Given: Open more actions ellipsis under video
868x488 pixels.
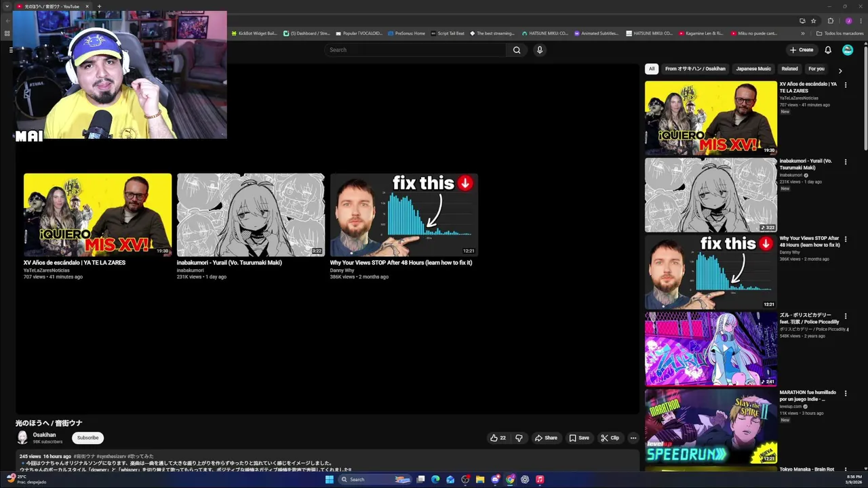Looking at the screenshot, I should coord(633,438).
